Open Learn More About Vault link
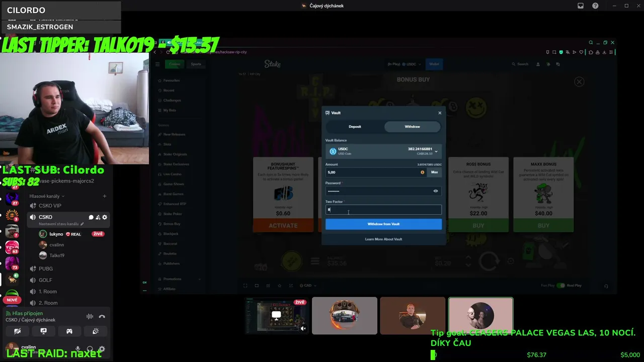This screenshot has height=362, width=644. pos(383,239)
